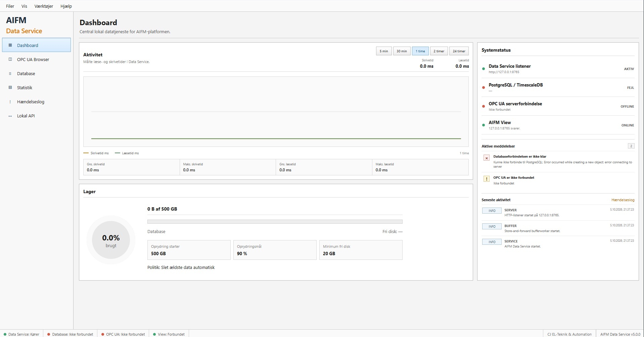Click the green dot beside AIFM View
Image resolution: width=644 pixels, height=337 pixels.
click(x=484, y=125)
